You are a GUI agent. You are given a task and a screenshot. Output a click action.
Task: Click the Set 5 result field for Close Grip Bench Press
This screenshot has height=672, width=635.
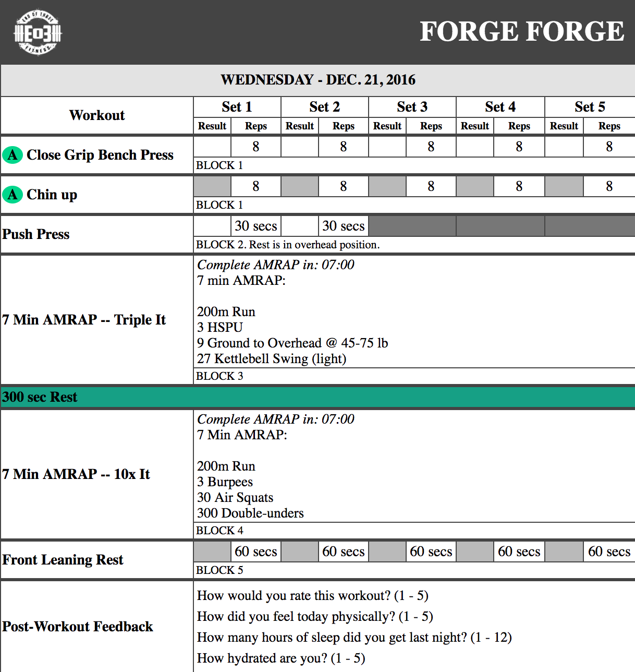point(564,147)
